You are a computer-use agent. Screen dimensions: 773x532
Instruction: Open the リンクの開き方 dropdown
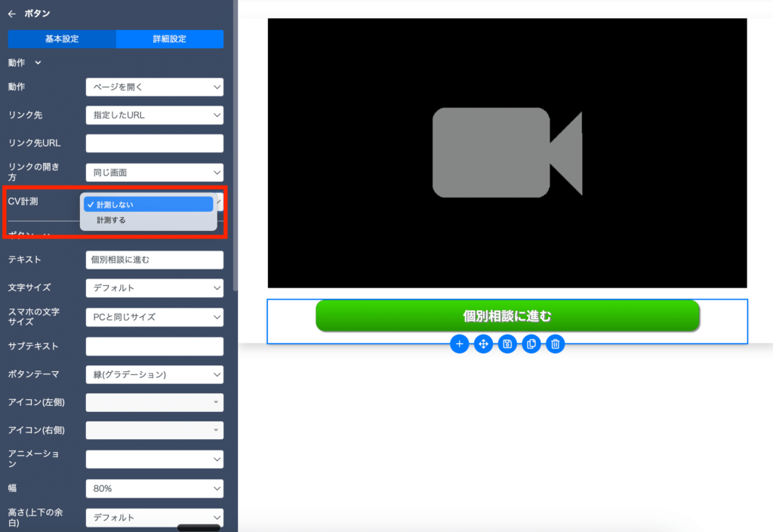pos(154,172)
